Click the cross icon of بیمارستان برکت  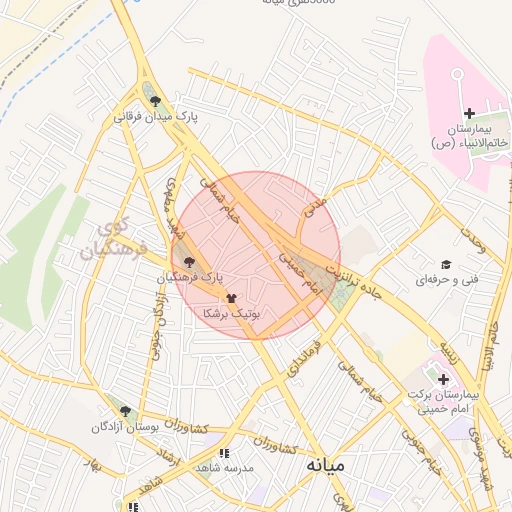point(443,379)
